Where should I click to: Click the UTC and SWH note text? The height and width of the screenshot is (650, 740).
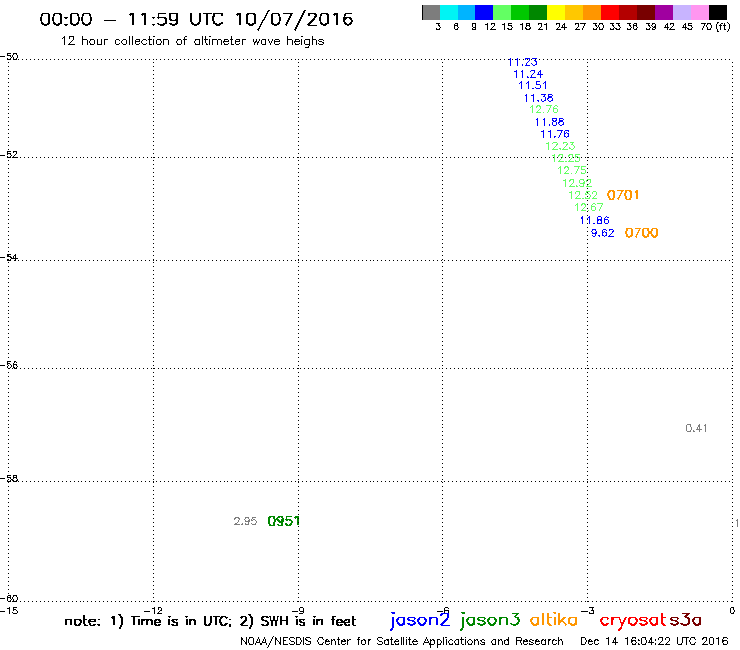tap(210, 621)
